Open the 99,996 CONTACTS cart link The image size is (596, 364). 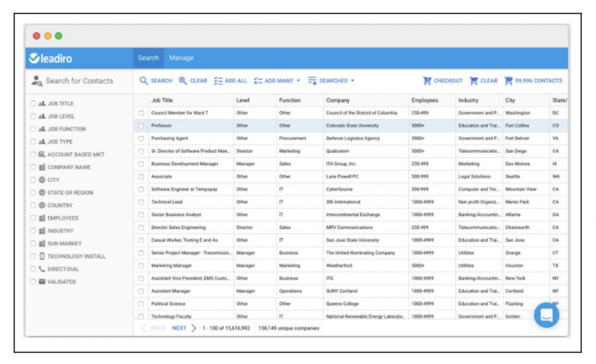[533, 80]
